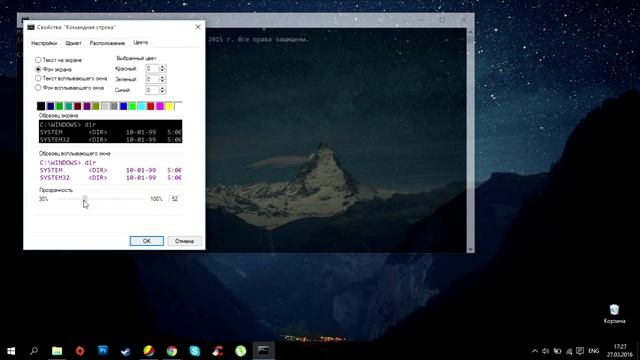This screenshot has width=640, height=360.
Task: Open the taskbar clock showing 17:27
Action: (x=620, y=351)
